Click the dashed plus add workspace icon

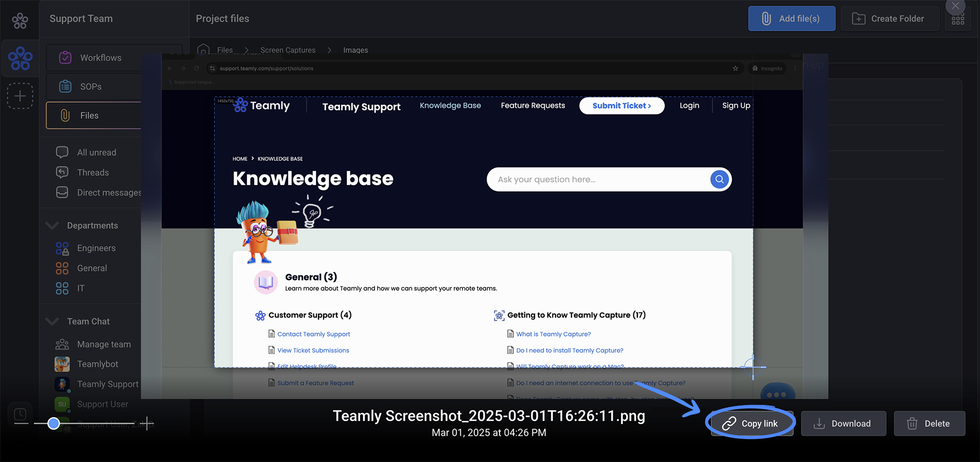pyautogui.click(x=20, y=96)
